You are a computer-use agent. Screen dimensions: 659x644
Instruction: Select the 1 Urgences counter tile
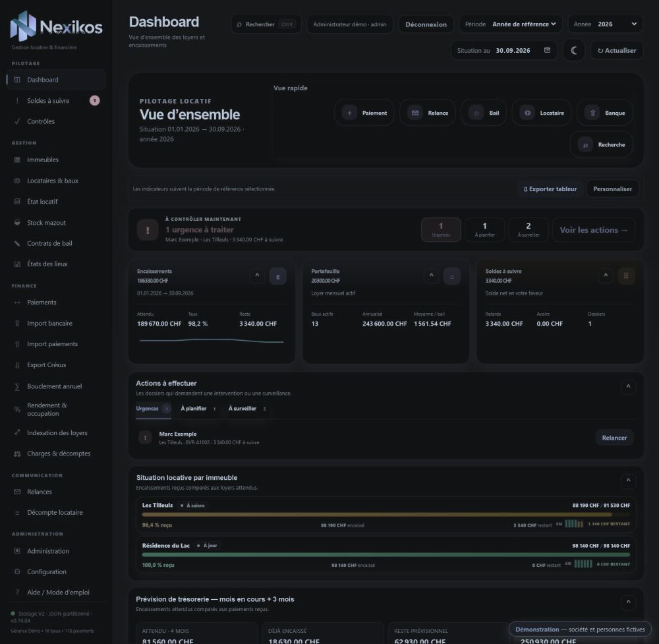(441, 229)
